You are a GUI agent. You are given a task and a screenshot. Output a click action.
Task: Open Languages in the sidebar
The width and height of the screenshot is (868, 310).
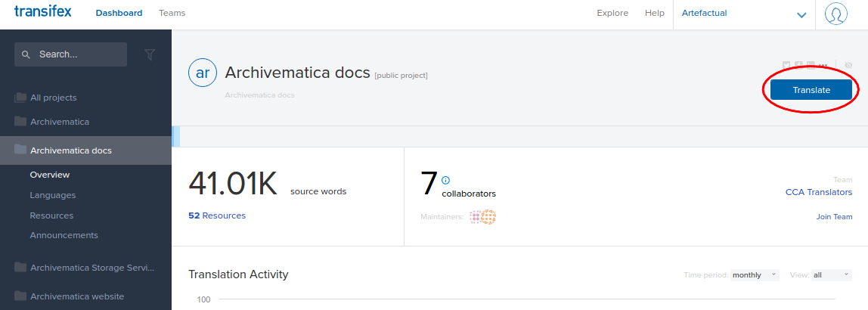tap(53, 195)
